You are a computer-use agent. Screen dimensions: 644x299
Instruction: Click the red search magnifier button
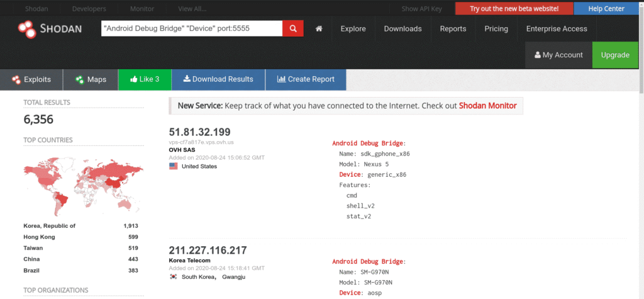point(293,28)
